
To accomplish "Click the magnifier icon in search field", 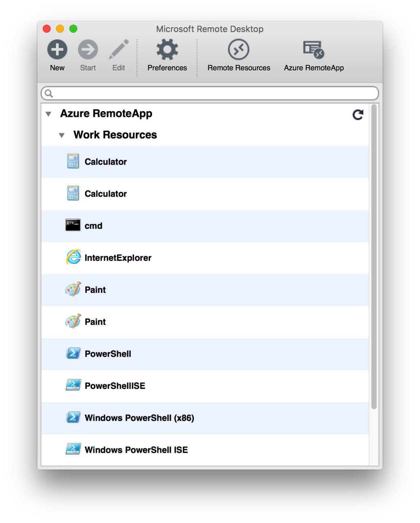I will pos(49,94).
